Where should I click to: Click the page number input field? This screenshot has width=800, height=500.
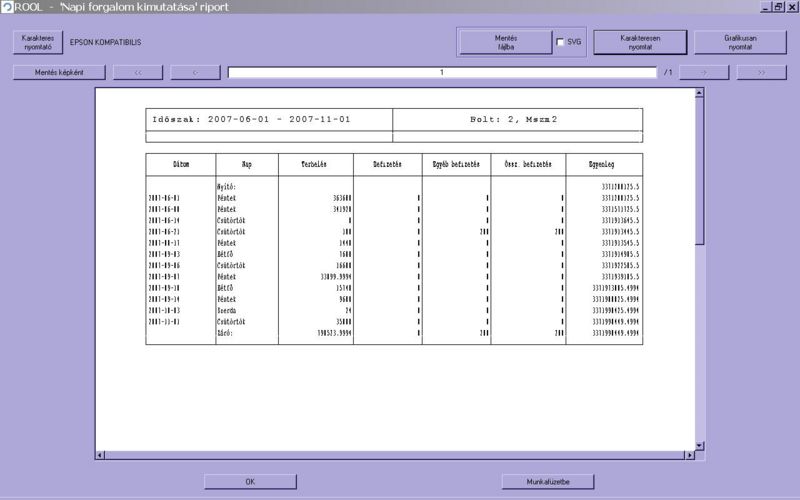click(442, 72)
